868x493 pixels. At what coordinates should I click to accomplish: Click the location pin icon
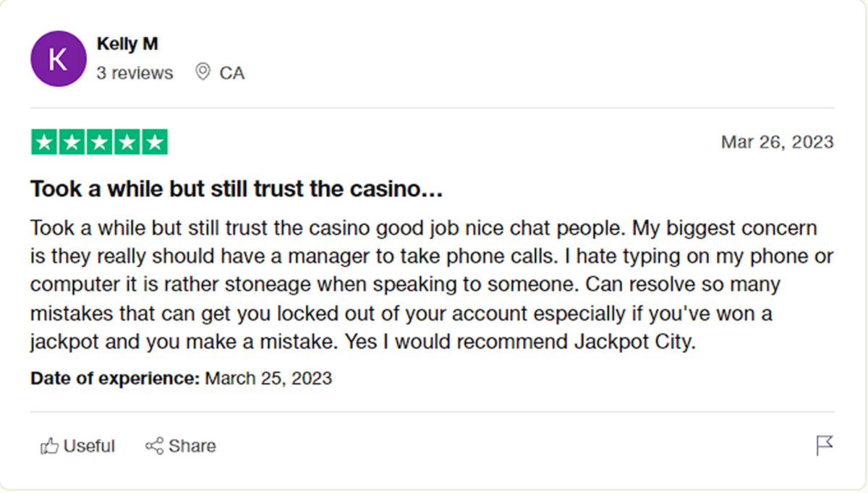pyautogui.click(x=203, y=72)
